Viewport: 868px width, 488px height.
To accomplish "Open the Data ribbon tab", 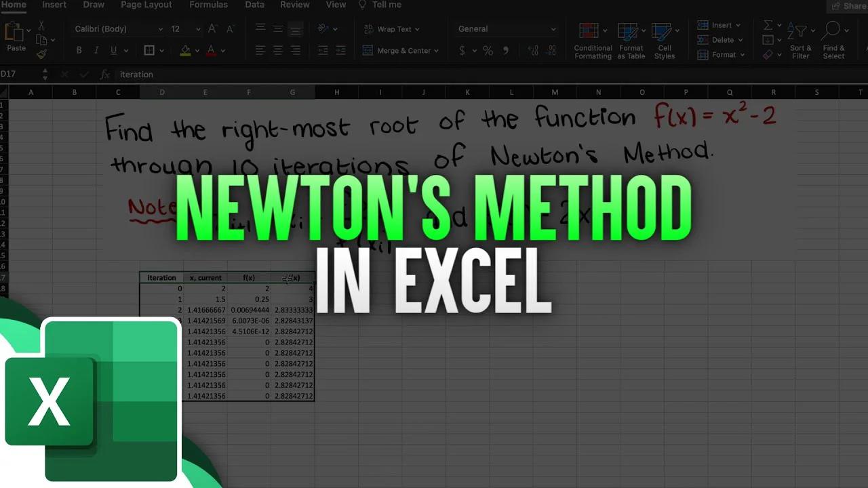I will 254,5.
